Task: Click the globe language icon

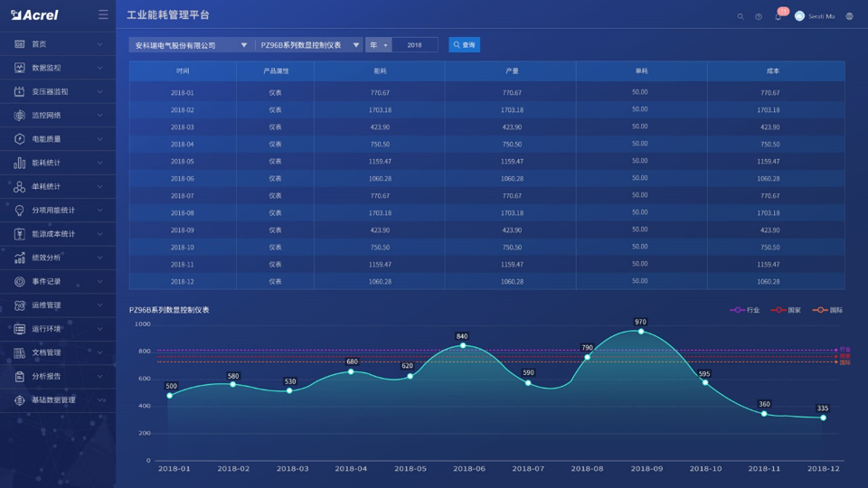Action: [849, 16]
